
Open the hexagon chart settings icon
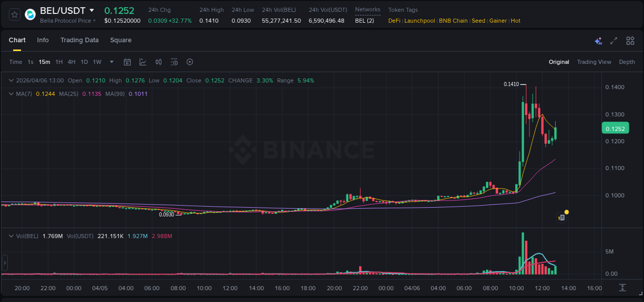click(x=190, y=62)
